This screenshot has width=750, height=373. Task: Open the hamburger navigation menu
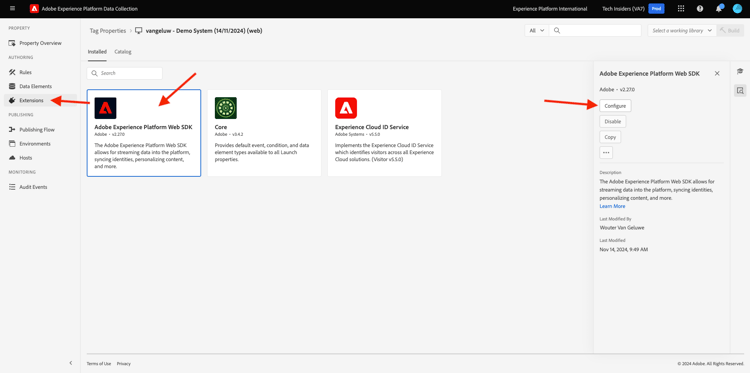click(x=12, y=9)
